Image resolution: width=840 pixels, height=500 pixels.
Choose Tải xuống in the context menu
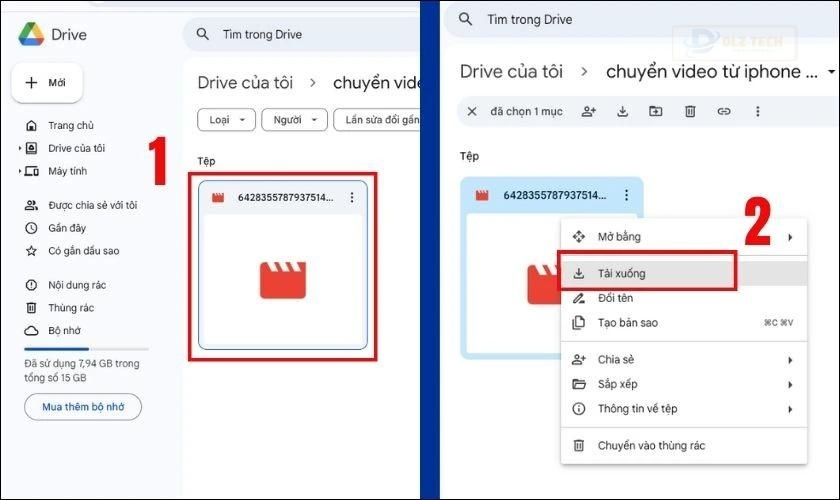684,273
